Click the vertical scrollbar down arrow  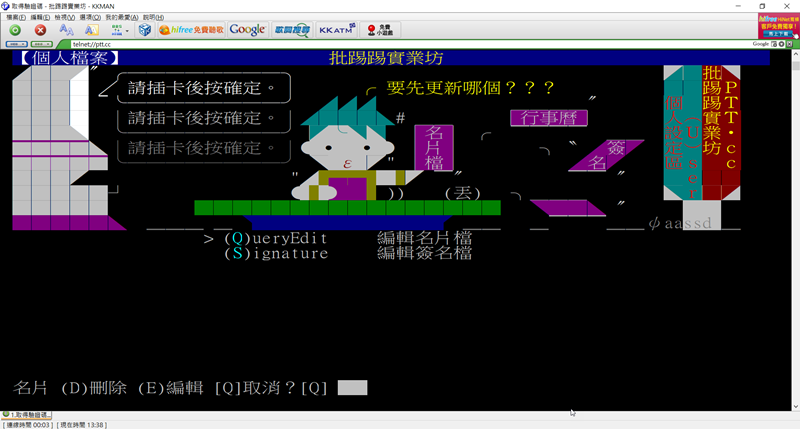click(795, 407)
